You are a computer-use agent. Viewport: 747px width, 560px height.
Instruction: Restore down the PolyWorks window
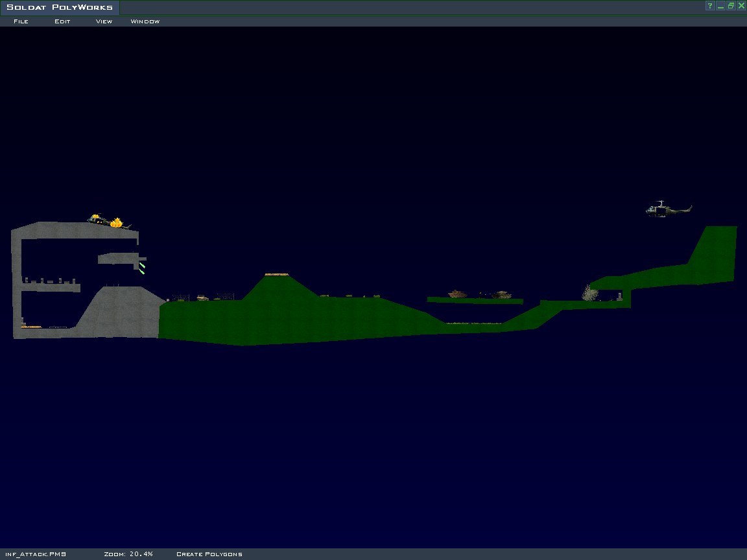tap(731, 6)
